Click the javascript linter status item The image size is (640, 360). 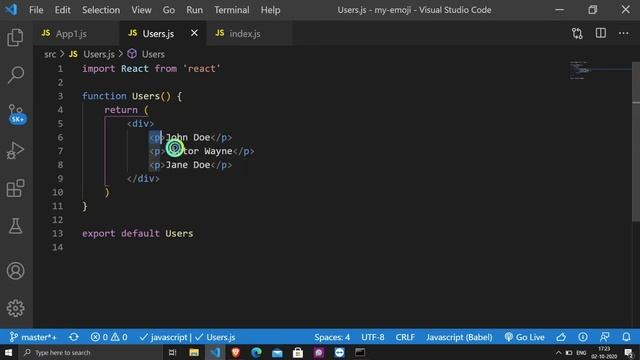pos(163,337)
